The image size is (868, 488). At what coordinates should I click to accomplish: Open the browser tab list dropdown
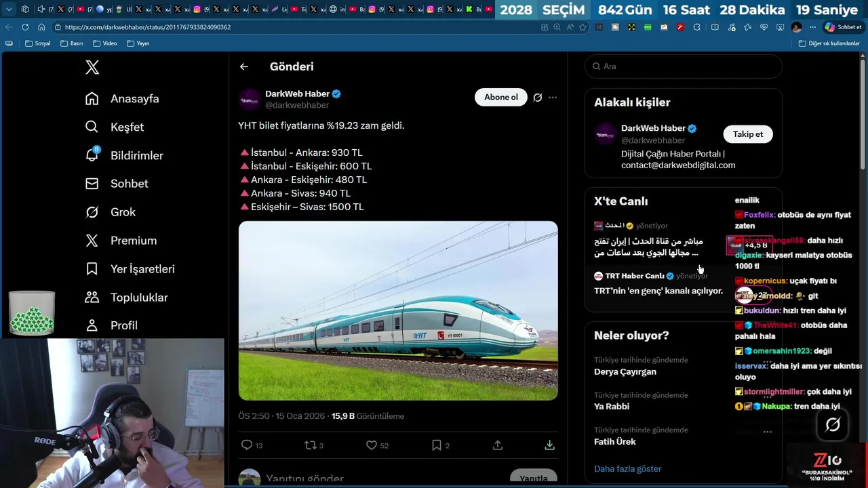[9, 9]
